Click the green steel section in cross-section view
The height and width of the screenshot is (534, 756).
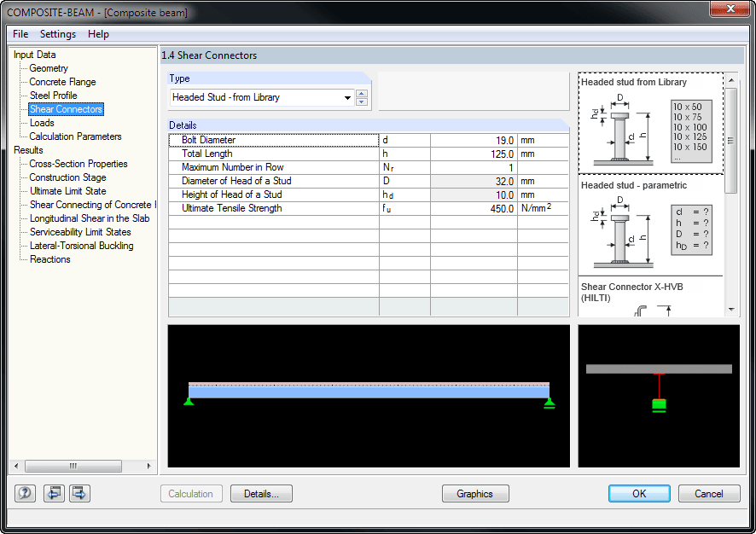[659, 405]
